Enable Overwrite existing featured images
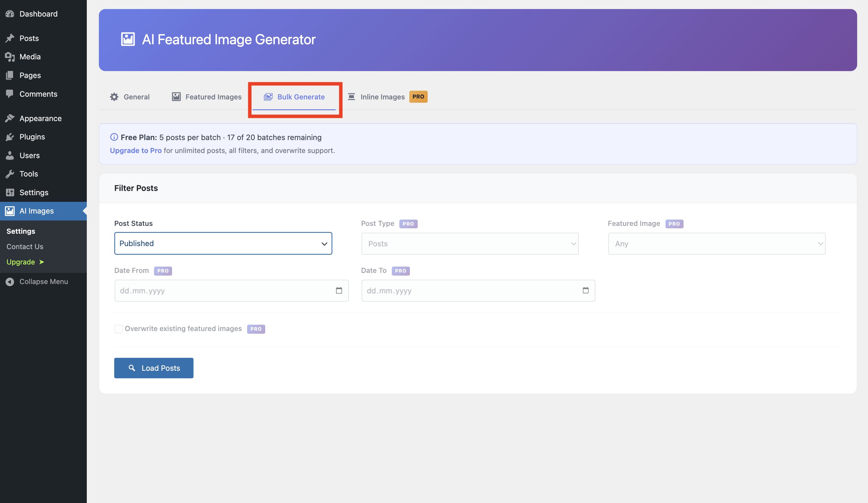 coord(118,329)
